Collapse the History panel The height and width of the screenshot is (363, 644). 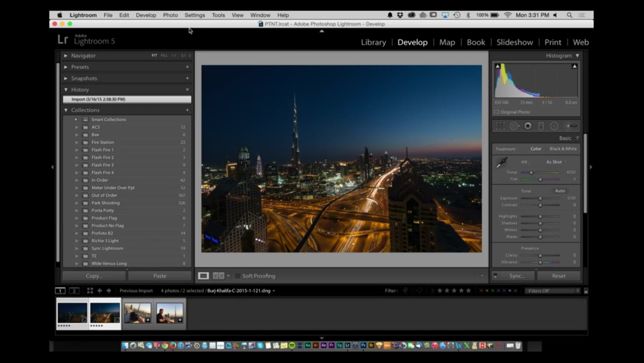pos(66,90)
